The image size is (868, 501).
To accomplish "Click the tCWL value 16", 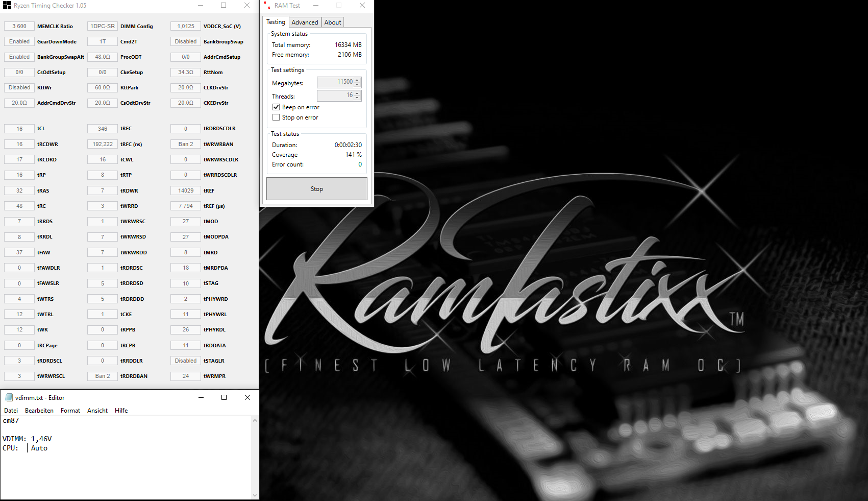I will [x=103, y=159].
